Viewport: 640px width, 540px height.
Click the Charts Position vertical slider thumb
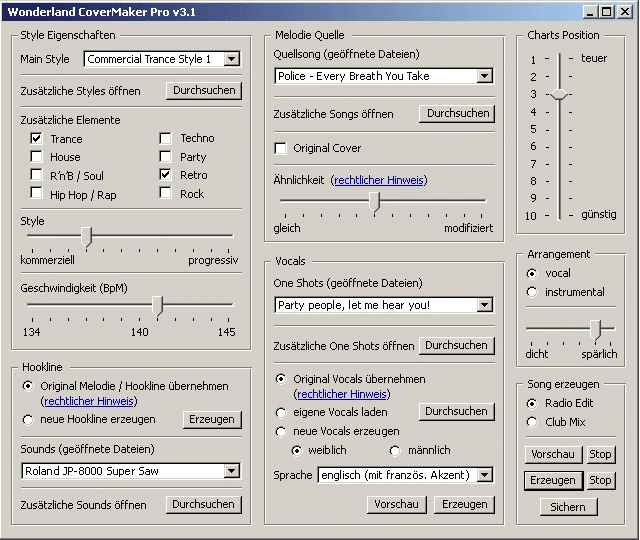click(x=559, y=94)
